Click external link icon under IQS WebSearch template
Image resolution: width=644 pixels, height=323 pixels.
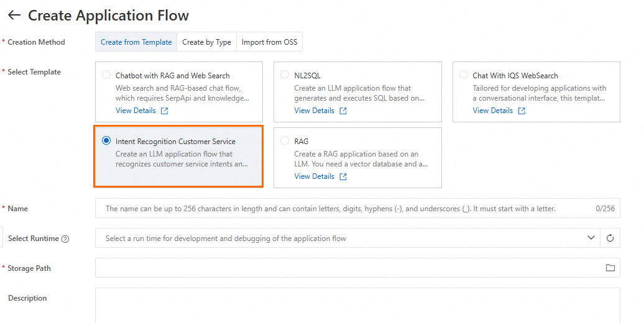coord(522,111)
